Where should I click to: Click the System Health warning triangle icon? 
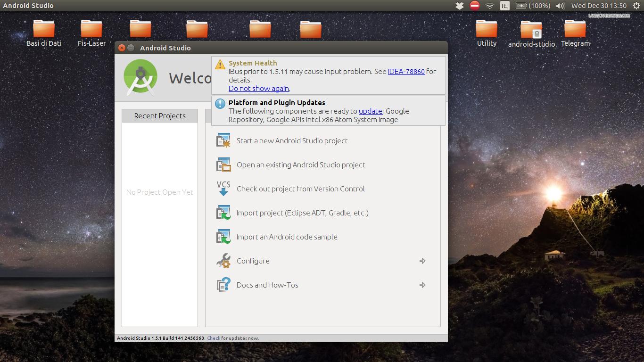pyautogui.click(x=220, y=64)
